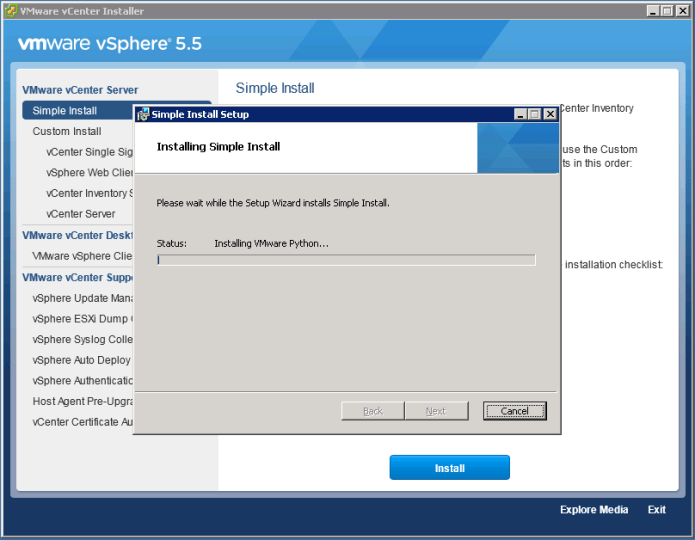
Task: Click the VMware vCenter Installer title icon
Action: (x=10, y=11)
